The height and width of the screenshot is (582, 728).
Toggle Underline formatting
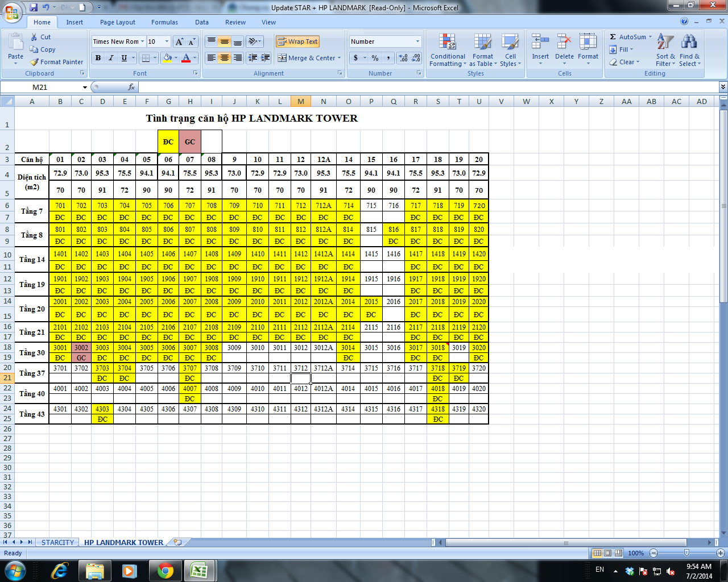124,58
